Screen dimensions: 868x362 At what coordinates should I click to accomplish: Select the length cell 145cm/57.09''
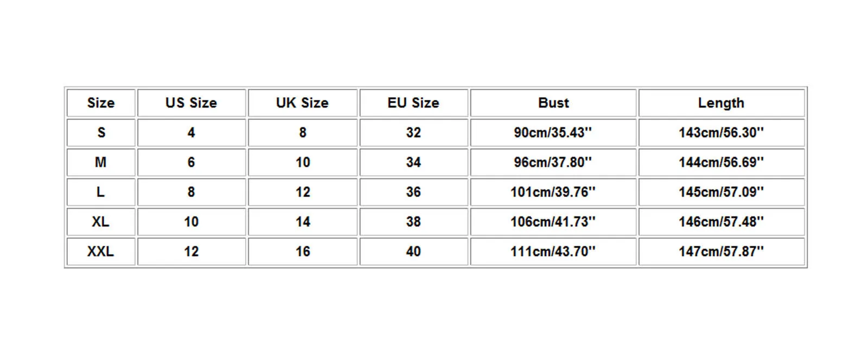click(x=721, y=192)
